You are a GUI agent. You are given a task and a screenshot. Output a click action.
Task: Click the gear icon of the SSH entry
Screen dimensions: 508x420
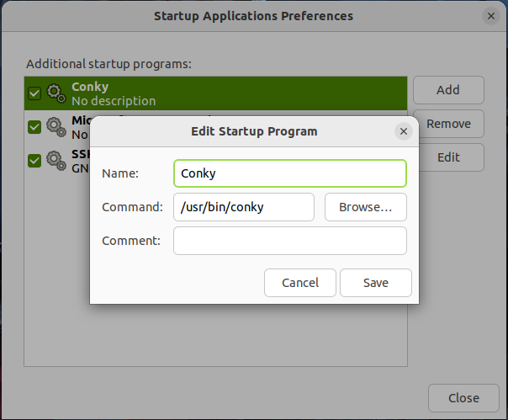click(56, 161)
